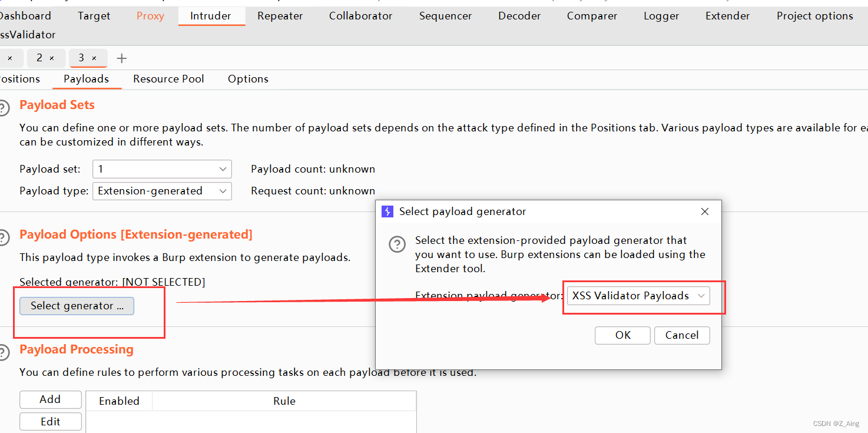The height and width of the screenshot is (433, 868).
Task: Add a payload processing rule
Action: 51,399
